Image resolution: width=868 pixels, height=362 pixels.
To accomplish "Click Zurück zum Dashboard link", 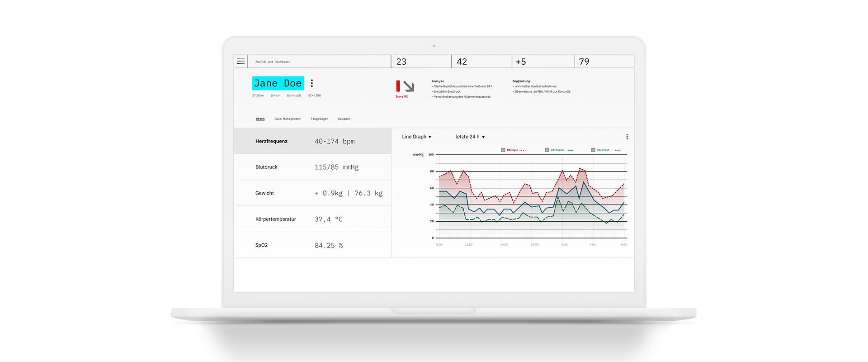I will (273, 62).
